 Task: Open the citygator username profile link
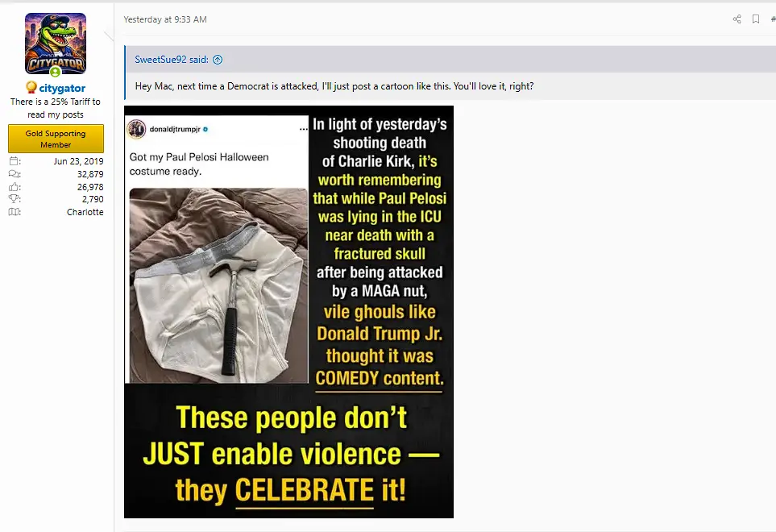[62, 88]
